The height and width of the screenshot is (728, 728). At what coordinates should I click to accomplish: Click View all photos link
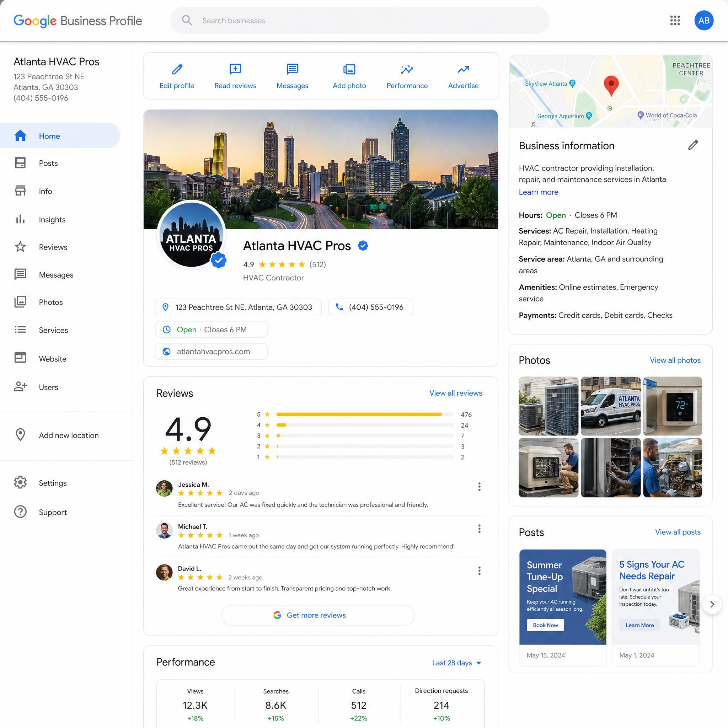(x=675, y=360)
